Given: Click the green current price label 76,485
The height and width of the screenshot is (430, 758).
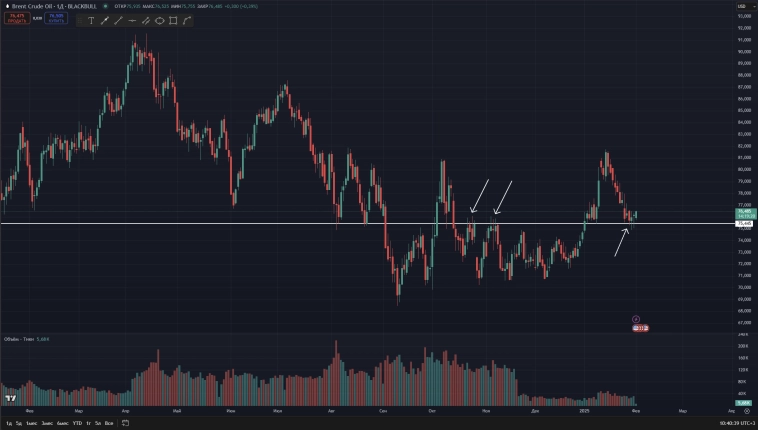Looking at the screenshot, I should pos(745,213).
